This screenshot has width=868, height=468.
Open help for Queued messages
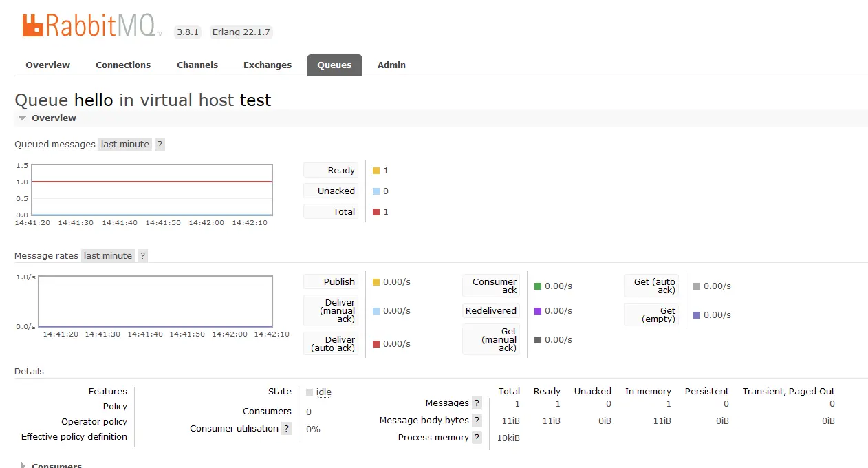(x=160, y=144)
